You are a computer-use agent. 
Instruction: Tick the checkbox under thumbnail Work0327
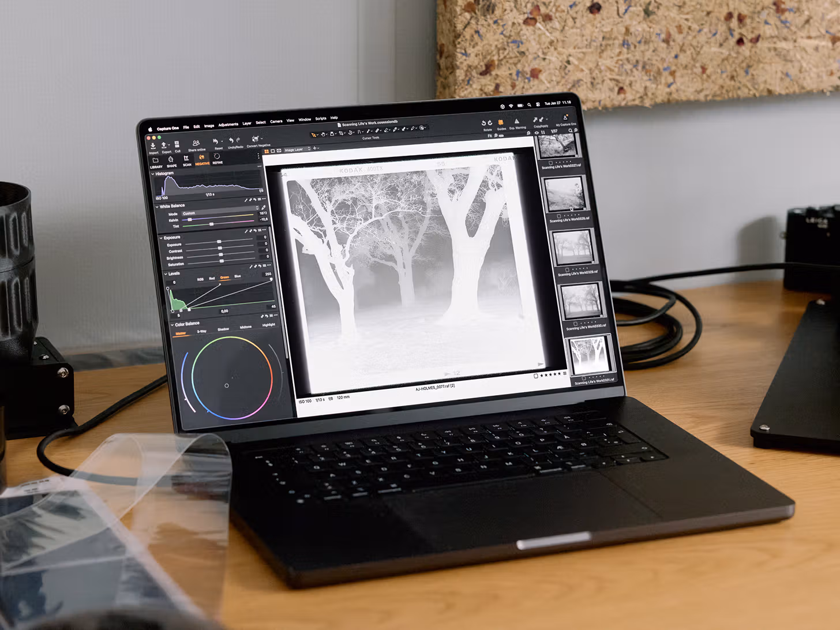(550, 163)
